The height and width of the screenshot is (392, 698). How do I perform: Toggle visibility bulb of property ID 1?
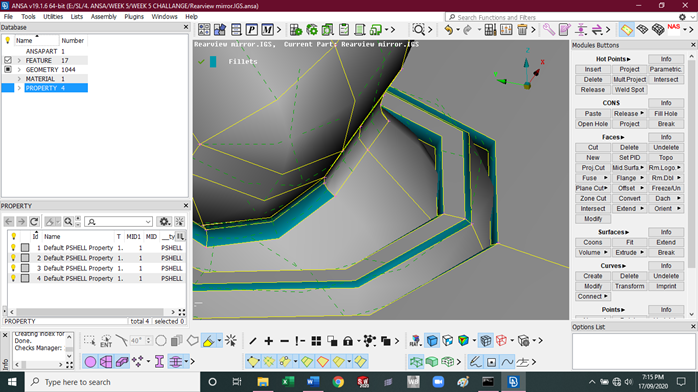pos(13,247)
